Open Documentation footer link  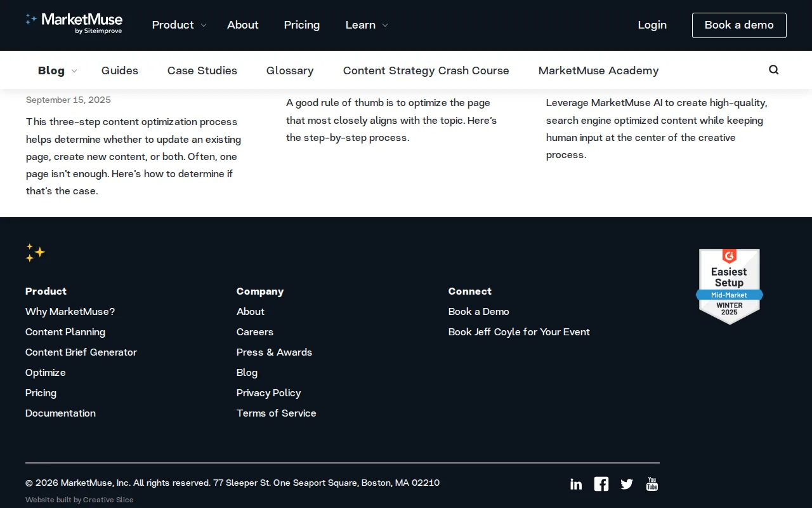tap(61, 413)
